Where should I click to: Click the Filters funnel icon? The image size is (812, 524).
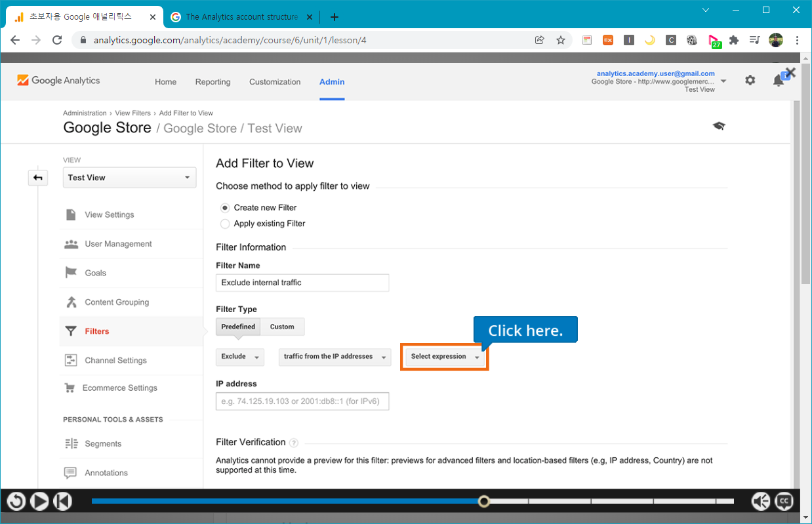point(71,331)
